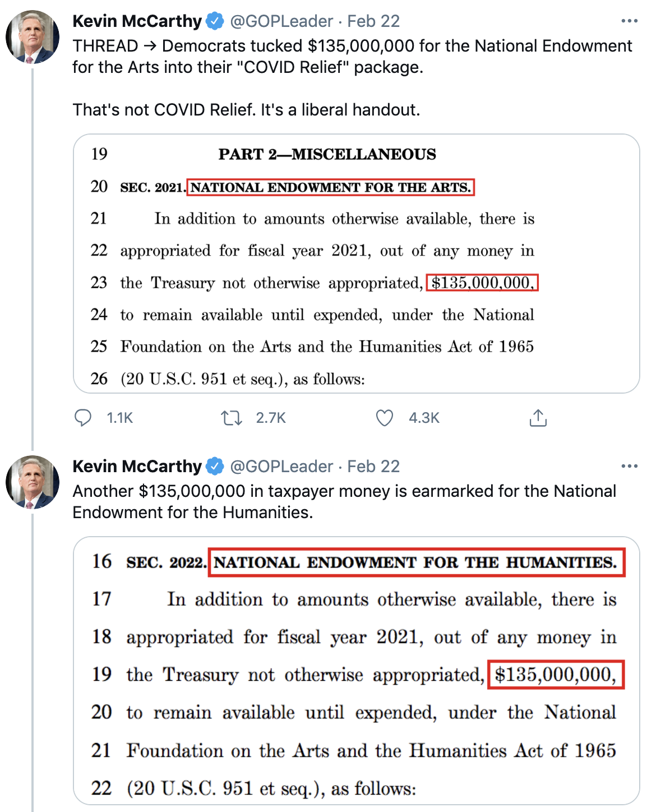Retweet the first tweet in thread

coord(231,418)
